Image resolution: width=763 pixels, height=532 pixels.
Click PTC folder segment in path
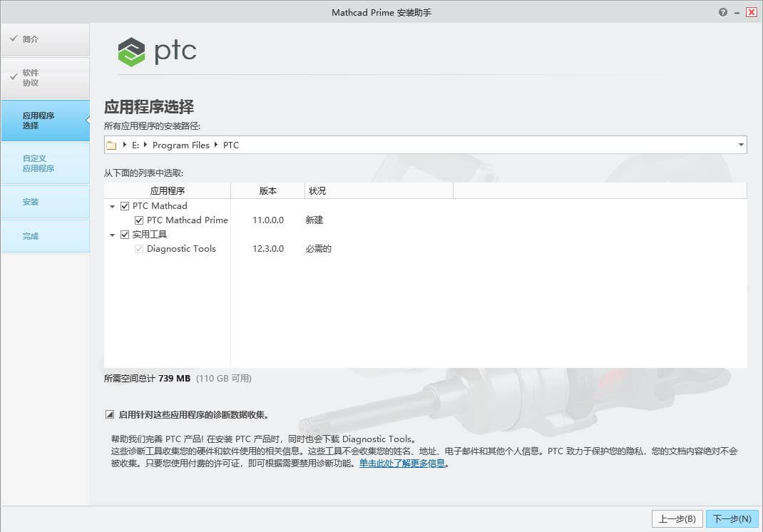tap(230, 145)
